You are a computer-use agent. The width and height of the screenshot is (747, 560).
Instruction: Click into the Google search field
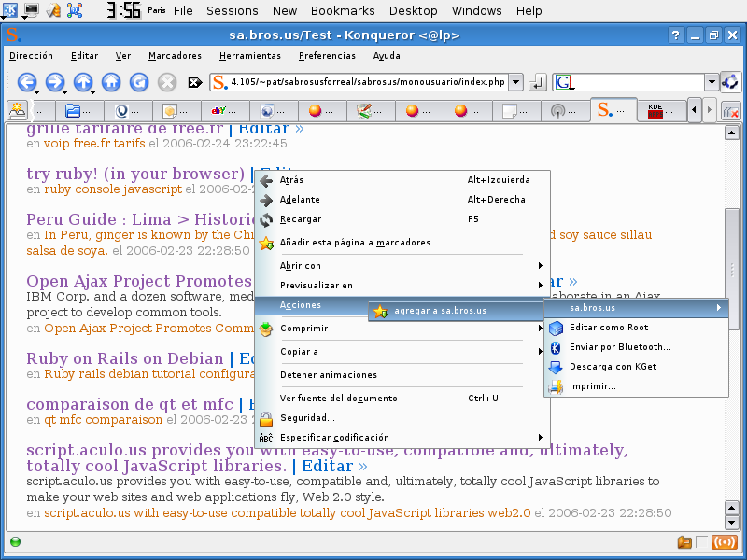[x=640, y=82]
